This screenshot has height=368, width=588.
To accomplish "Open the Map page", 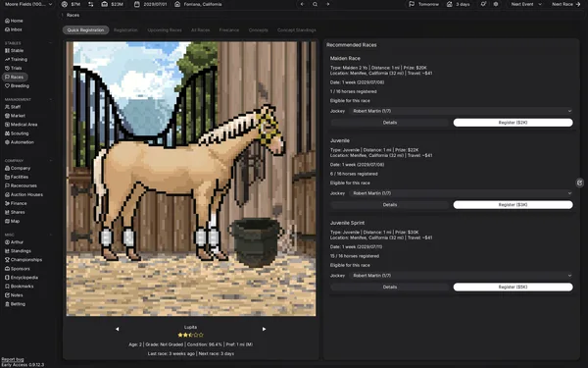I will click(x=12, y=221).
